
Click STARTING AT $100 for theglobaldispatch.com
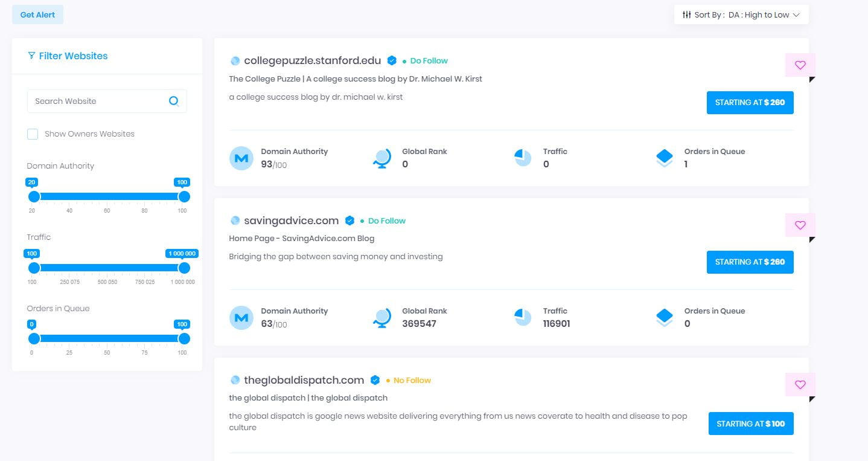751,424
